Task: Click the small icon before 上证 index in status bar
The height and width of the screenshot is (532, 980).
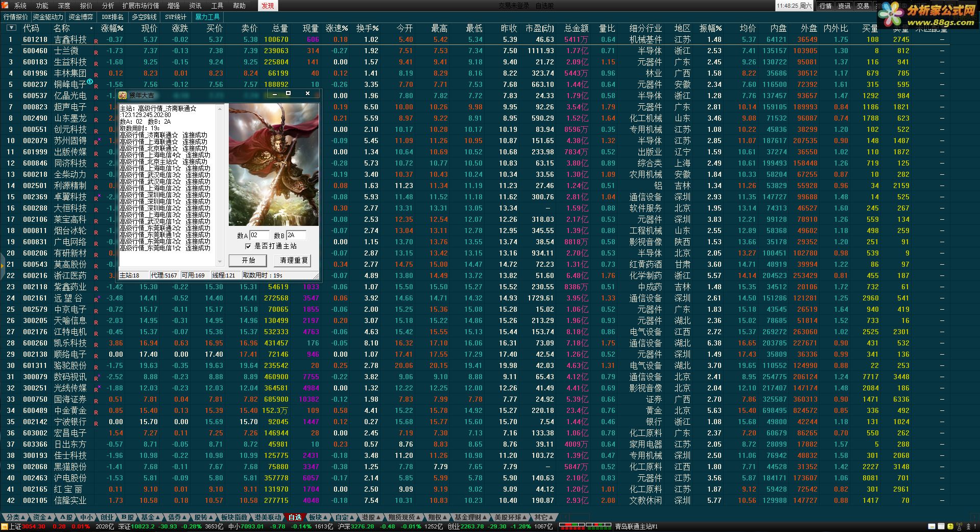Action: (x=5, y=526)
